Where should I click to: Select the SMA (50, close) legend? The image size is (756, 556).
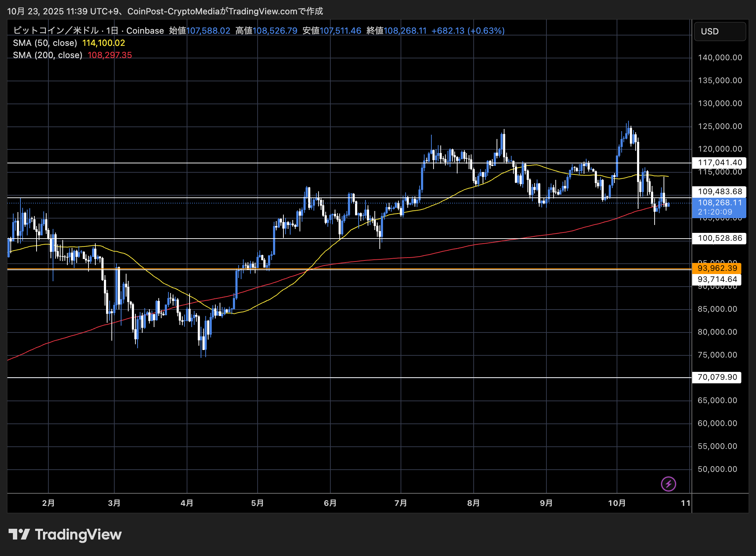coord(45,43)
